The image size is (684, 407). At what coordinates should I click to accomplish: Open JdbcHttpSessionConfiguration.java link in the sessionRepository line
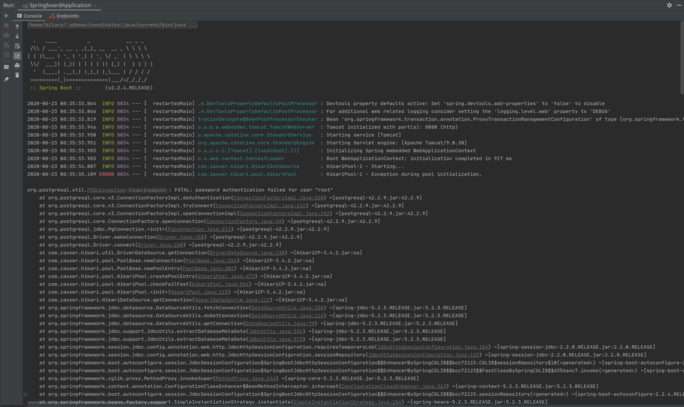click(423, 355)
